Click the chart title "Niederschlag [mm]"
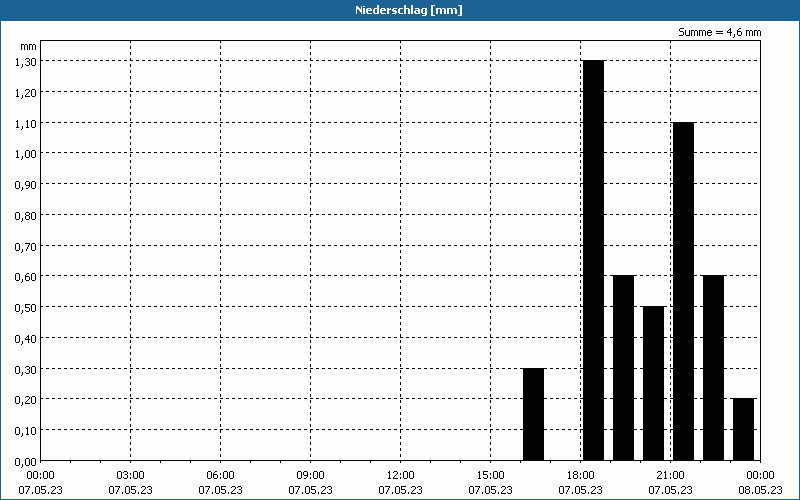 point(408,10)
